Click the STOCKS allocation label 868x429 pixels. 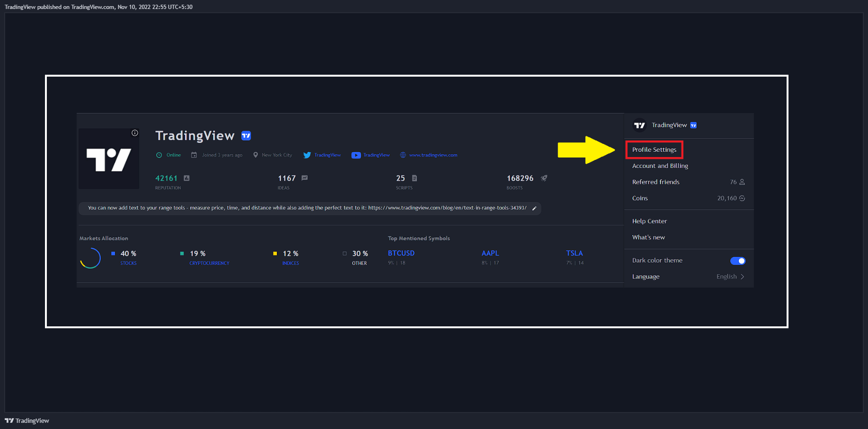coord(128,263)
